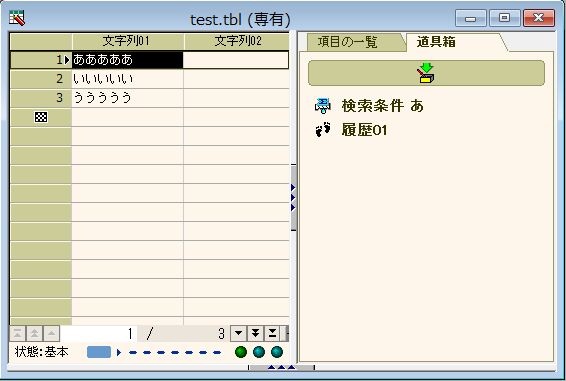This screenshot has height=381, width=566.
Task: Click the second teal status light
Action: tap(259, 352)
